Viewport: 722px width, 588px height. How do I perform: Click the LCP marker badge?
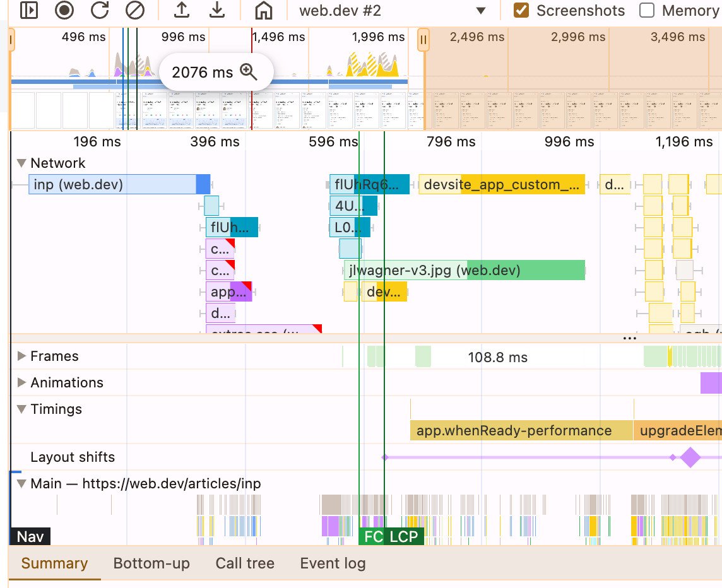(404, 536)
